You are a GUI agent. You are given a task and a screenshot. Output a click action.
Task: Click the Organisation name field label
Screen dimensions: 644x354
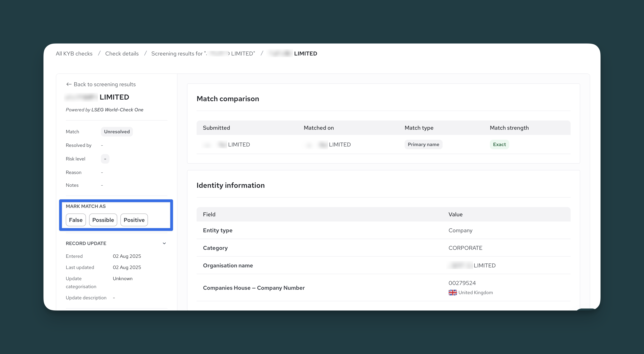pyautogui.click(x=228, y=265)
